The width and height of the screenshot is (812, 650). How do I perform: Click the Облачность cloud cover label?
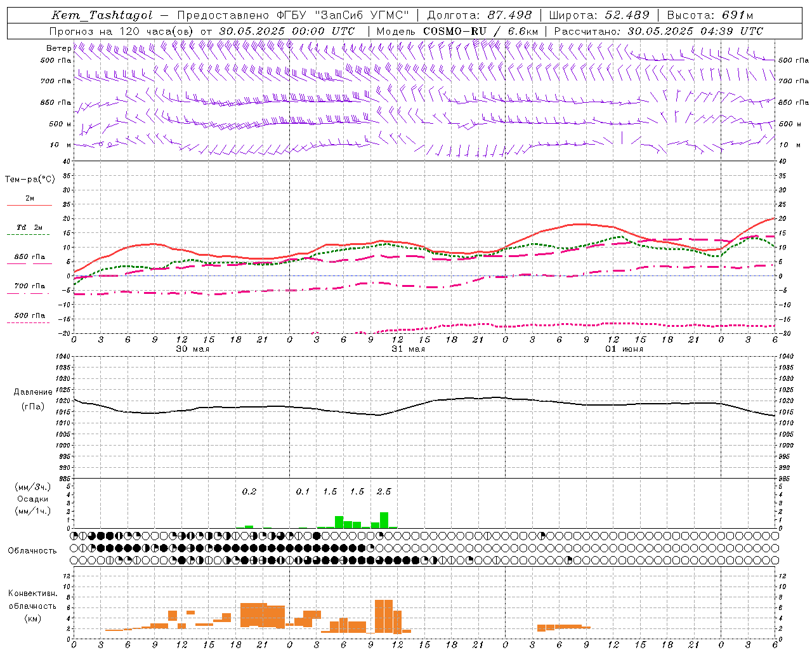[32, 551]
